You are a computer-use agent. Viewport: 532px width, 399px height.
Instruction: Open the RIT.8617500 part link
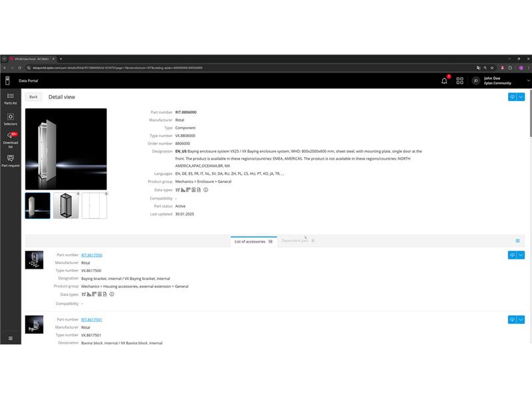point(92,255)
